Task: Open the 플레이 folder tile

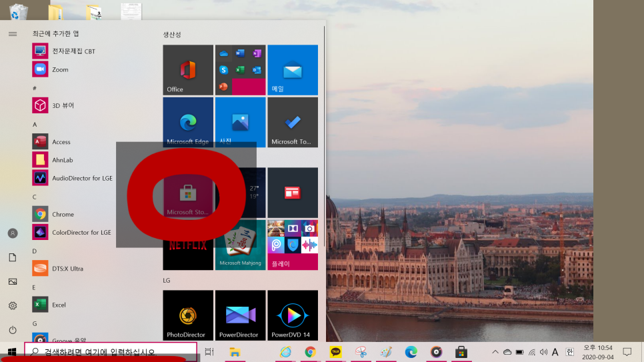Action: (x=293, y=245)
